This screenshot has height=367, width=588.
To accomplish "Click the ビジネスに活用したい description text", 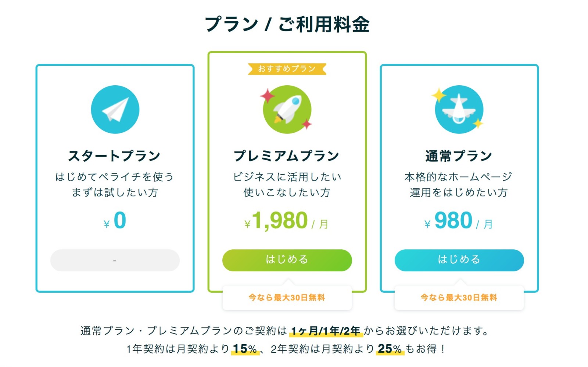I will click(x=287, y=177).
